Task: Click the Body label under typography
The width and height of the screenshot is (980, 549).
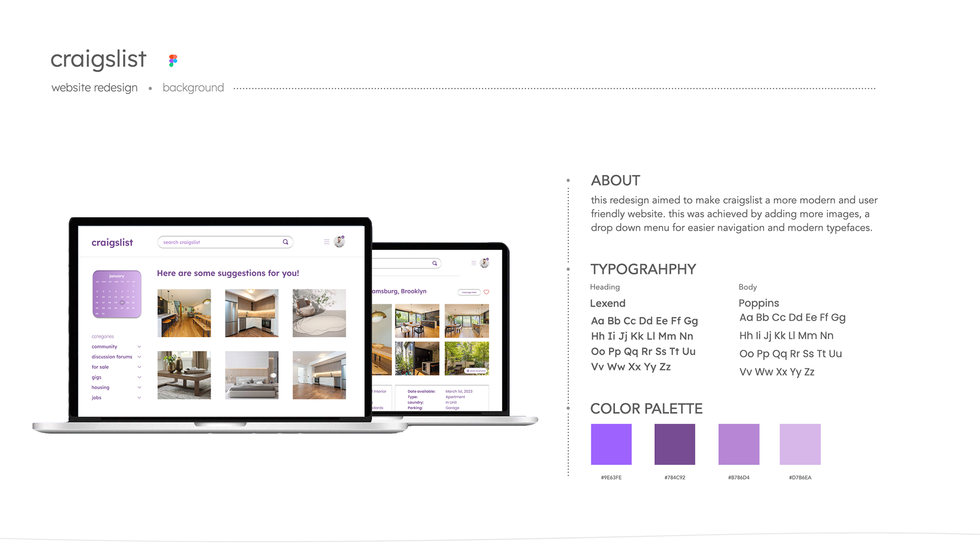Action: coord(747,287)
